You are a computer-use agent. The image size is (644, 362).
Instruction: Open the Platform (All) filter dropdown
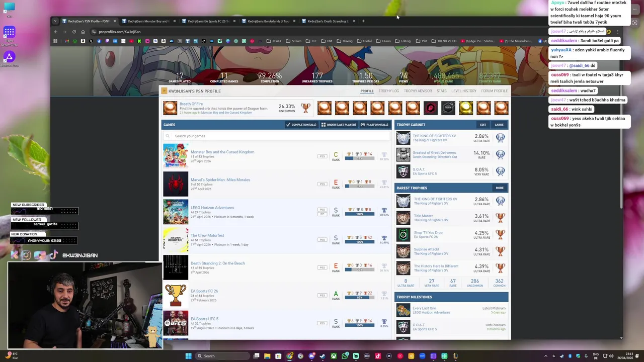coord(374,125)
